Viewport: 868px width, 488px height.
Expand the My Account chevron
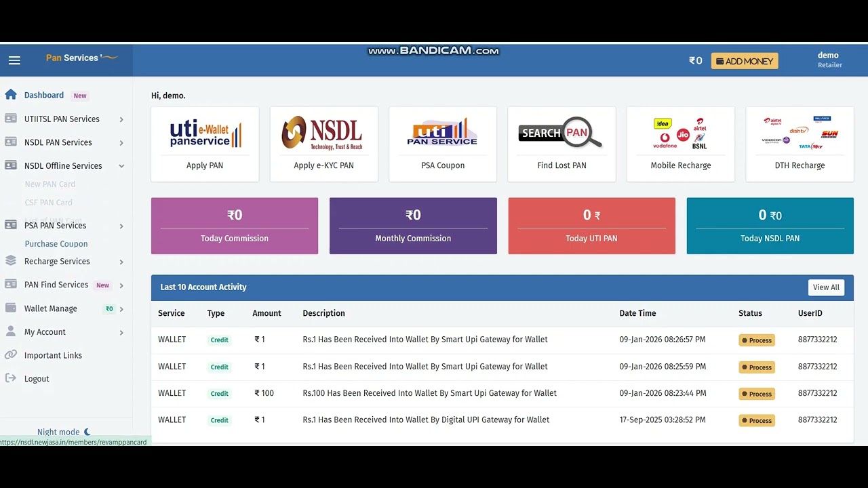click(121, 332)
